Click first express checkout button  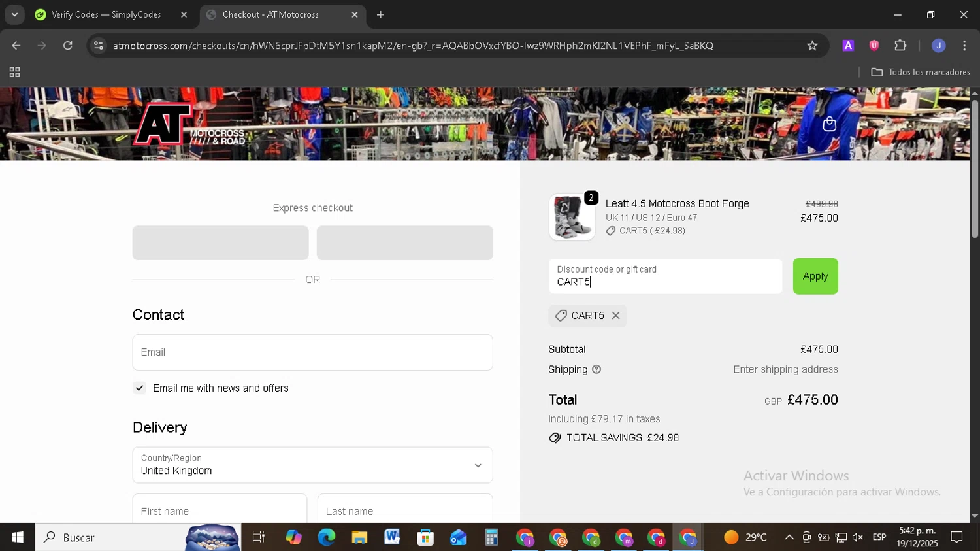220,243
